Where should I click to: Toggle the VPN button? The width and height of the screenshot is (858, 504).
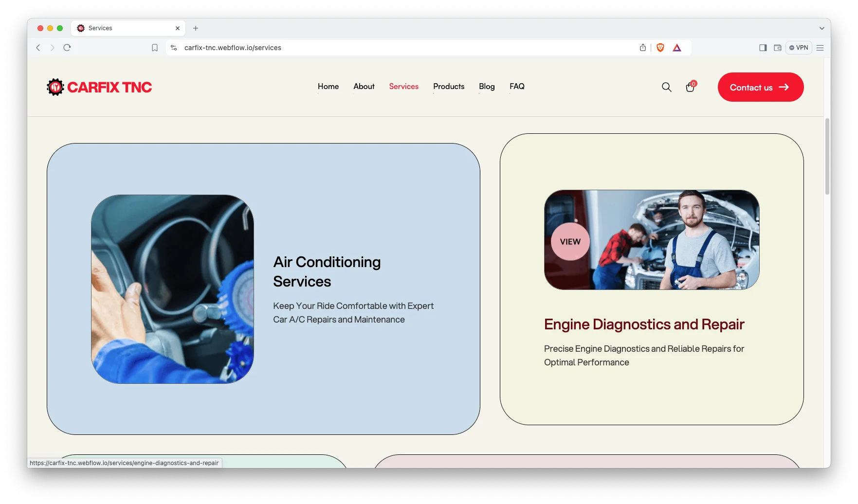pos(799,48)
